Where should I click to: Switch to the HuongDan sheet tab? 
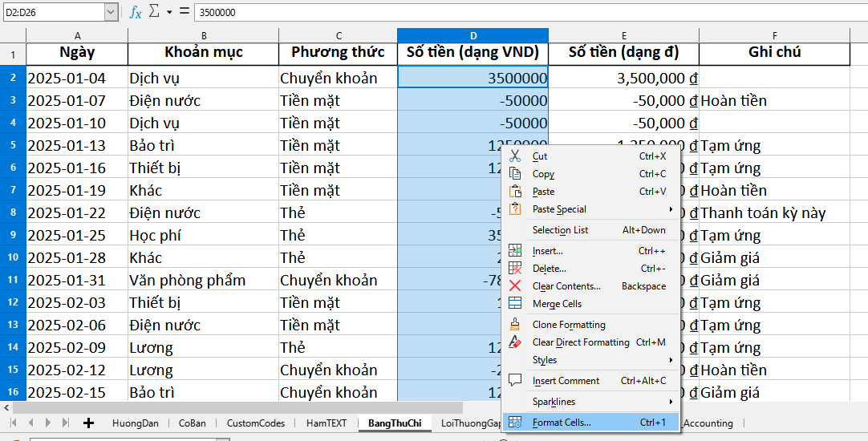coord(135,423)
